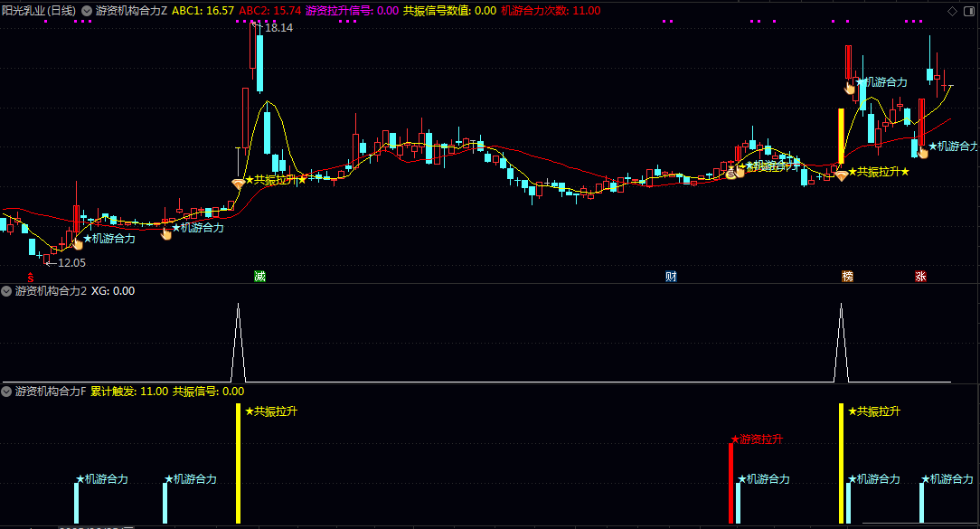Click the 阳光乳业(日线) stock title
This screenshot has height=529, width=980.
coord(39,11)
